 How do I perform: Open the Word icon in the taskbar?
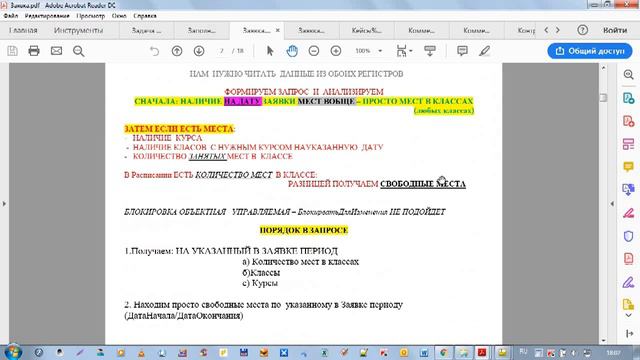[424, 353]
